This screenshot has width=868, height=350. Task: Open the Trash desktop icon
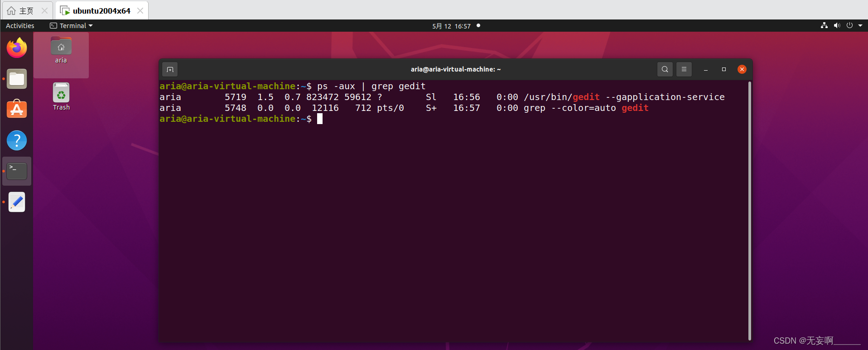[61, 97]
